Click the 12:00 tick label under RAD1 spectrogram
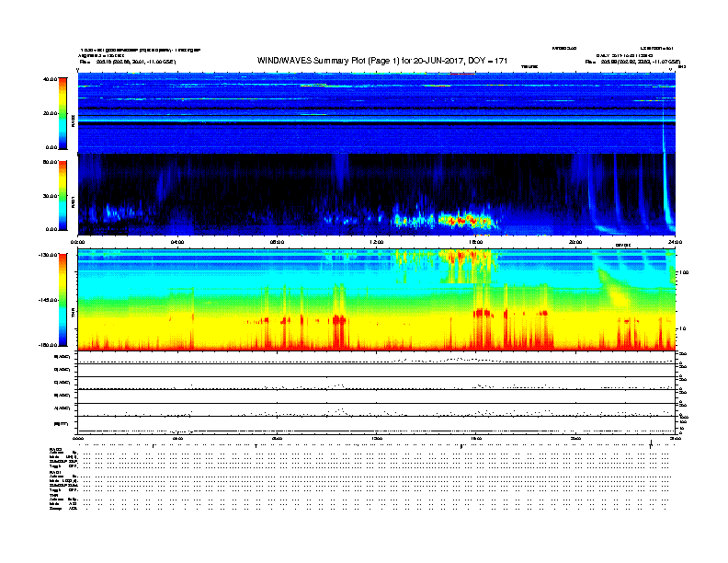728x563 pixels. click(x=377, y=242)
